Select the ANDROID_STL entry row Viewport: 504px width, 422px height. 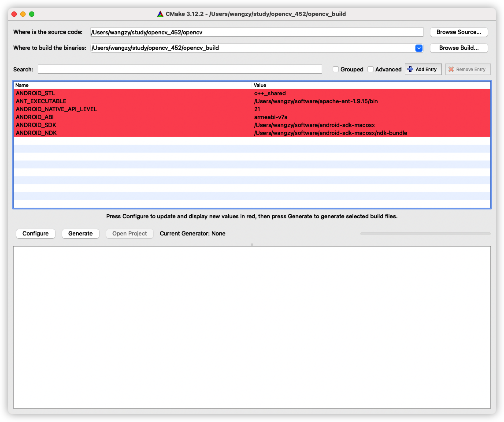tap(35, 93)
